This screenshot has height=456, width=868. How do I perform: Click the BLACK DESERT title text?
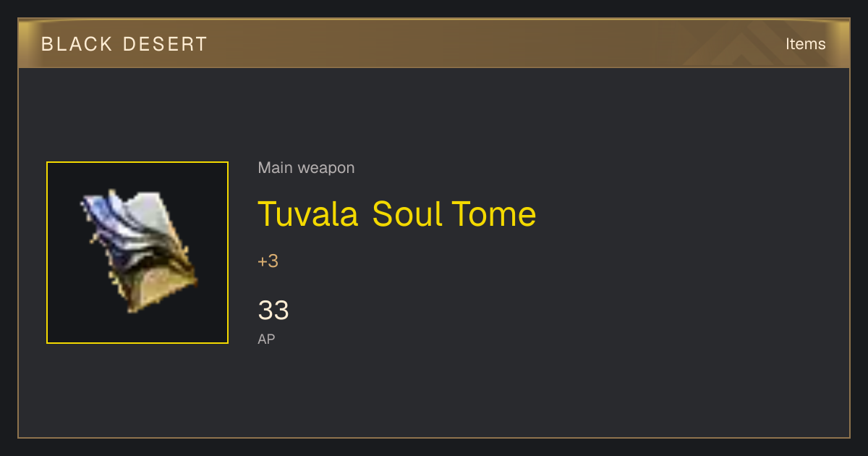coord(124,44)
